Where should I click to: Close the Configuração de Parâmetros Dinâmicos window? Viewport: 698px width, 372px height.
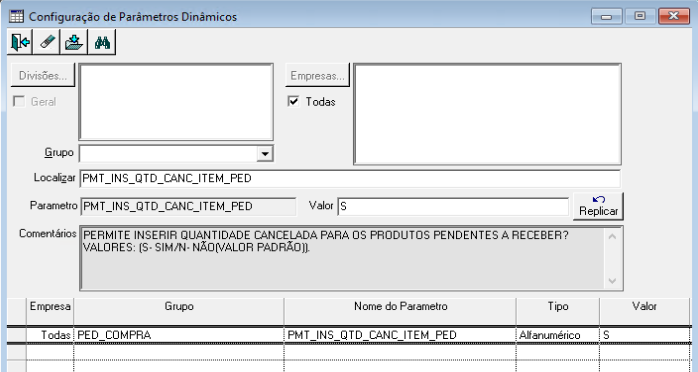[x=674, y=16]
